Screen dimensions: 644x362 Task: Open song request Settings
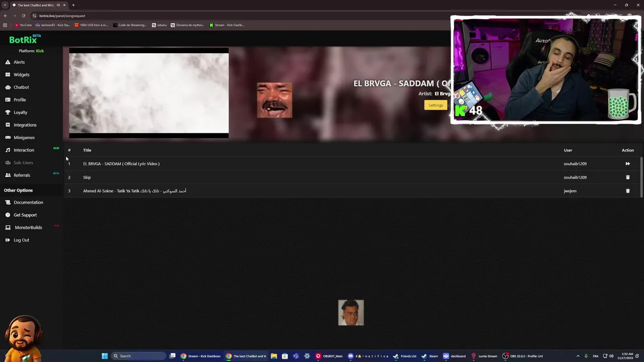436,105
